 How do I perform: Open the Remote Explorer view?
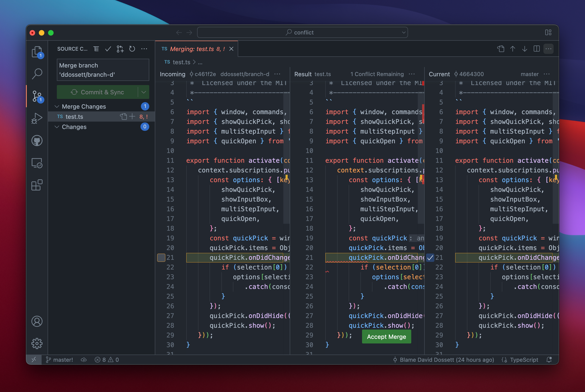click(37, 163)
